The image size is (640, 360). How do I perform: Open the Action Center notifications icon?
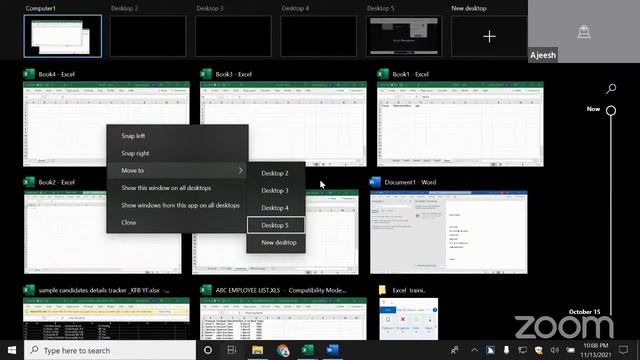tap(623, 350)
